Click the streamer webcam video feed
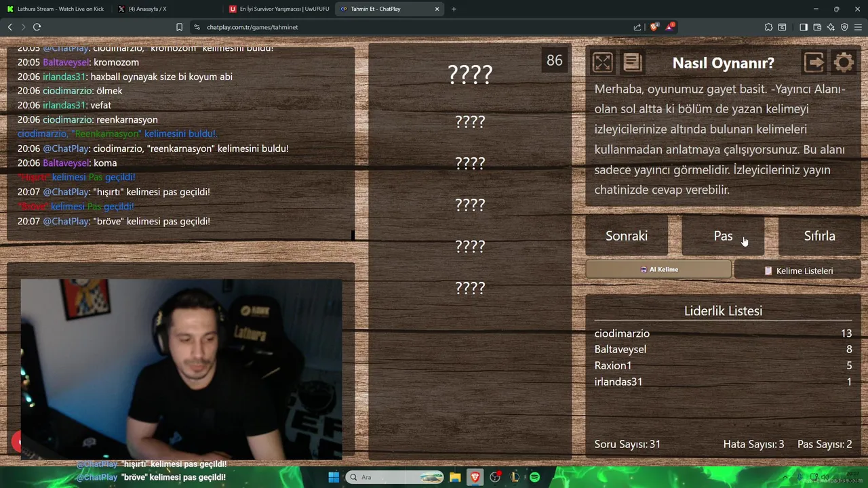 click(x=181, y=369)
